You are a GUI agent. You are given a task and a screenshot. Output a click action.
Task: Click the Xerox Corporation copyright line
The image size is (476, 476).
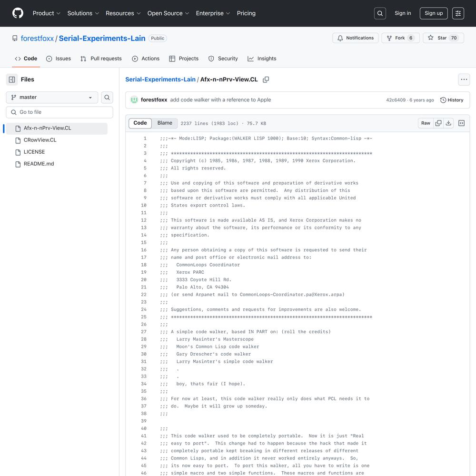click(258, 161)
